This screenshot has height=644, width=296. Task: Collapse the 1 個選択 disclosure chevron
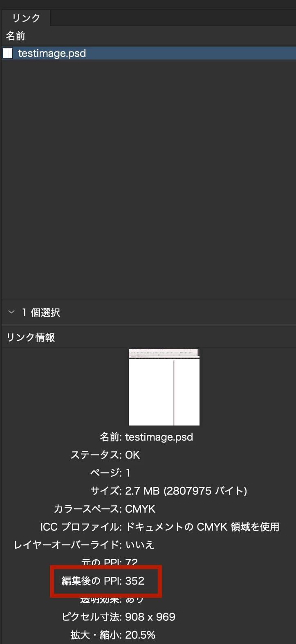point(11,312)
